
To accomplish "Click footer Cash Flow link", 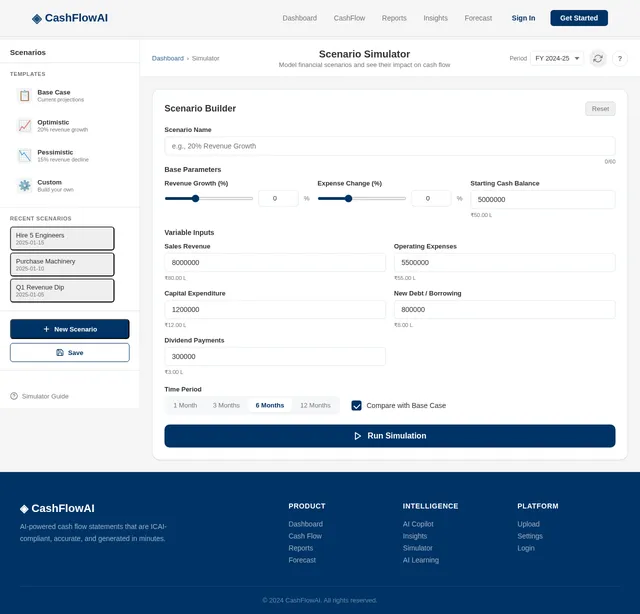I will tap(305, 536).
